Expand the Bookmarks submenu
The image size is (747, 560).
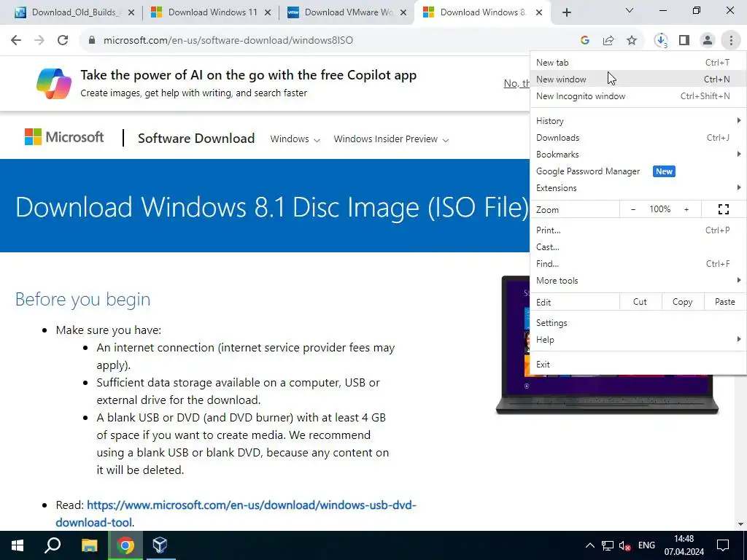(638, 155)
